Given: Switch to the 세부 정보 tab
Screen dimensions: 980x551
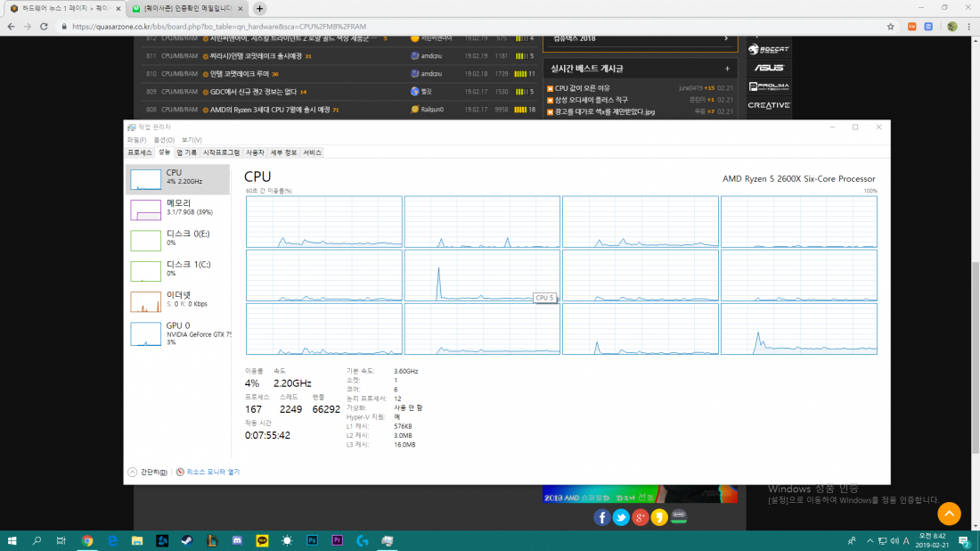Looking at the screenshot, I should 283,152.
